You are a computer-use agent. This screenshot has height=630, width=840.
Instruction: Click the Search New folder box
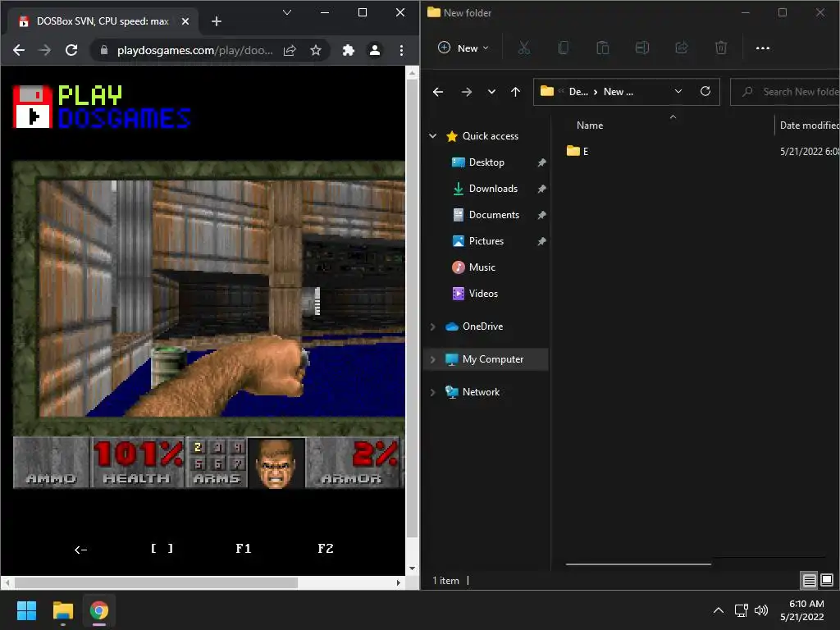(785, 92)
